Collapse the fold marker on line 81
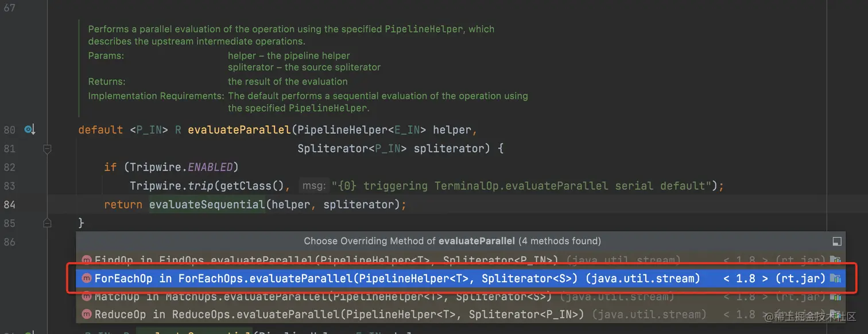Screen dimensions: 868x334 tap(47, 149)
